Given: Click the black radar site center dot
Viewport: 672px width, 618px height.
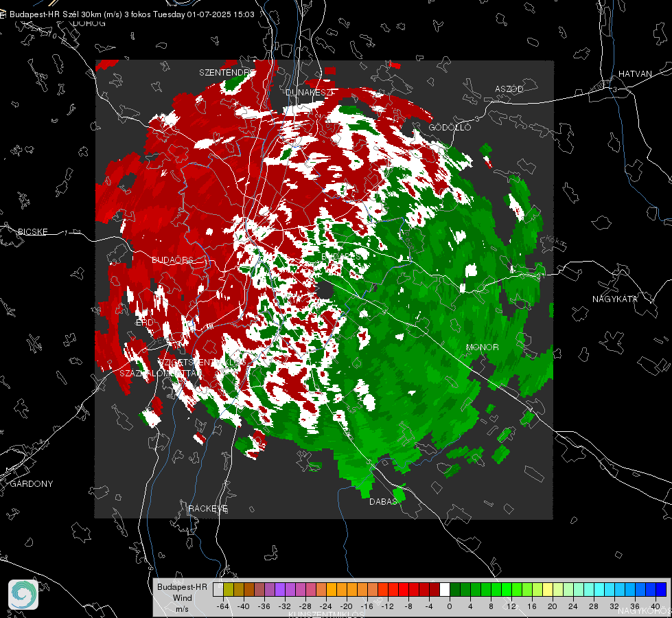Looking at the screenshot, I should 325,290.
